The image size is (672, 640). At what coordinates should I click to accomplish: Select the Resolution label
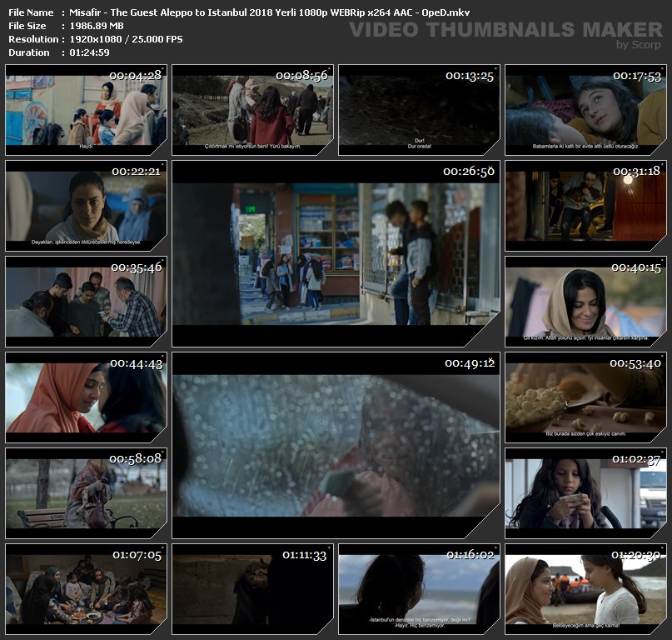33,39
